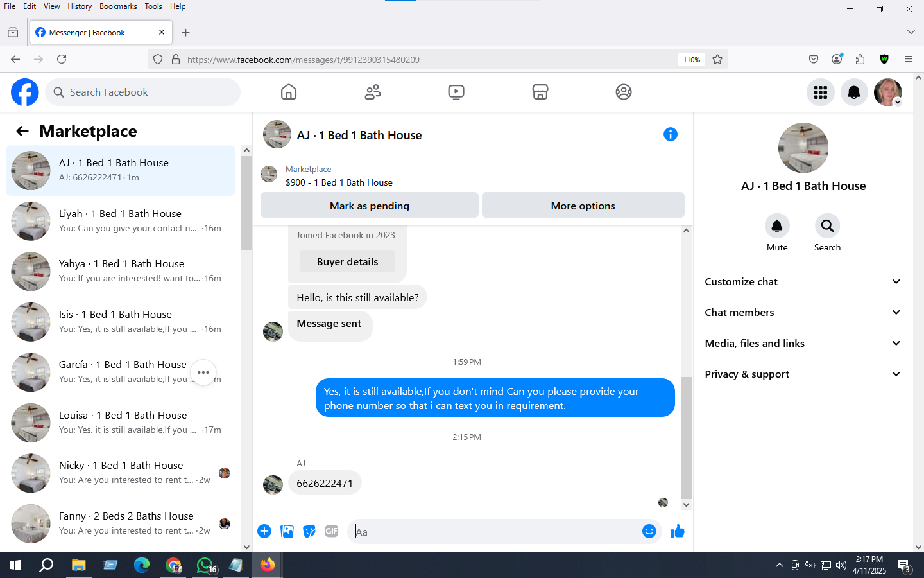The height and width of the screenshot is (578, 924).
Task: Expand Media, files and links section
Action: coord(803,344)
